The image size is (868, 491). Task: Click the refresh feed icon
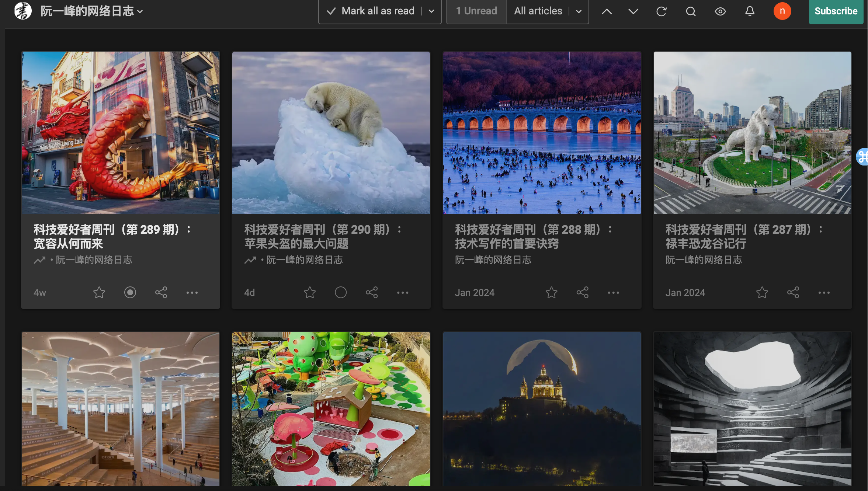[661, 11]
